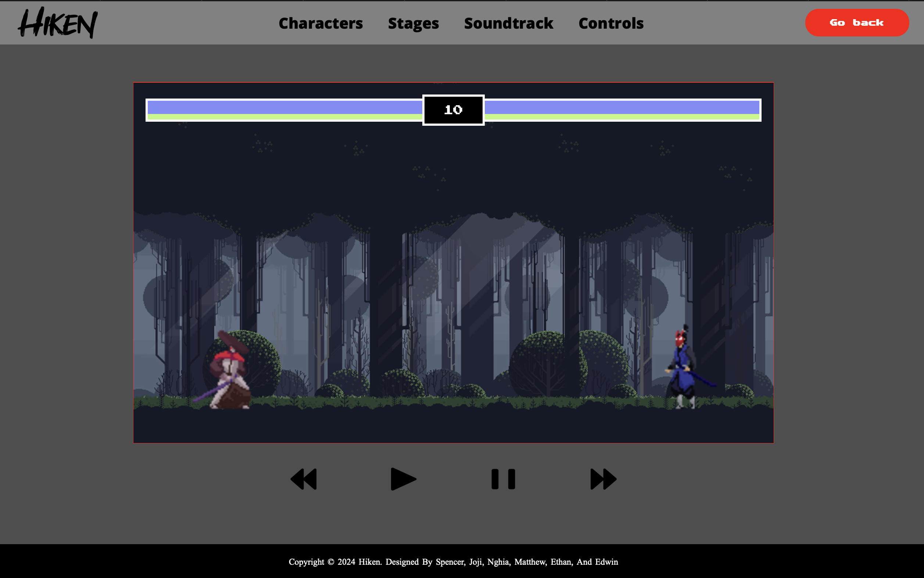The width and height of the screenshot is (924, 578).
Task: Click the Hiken brush logo
Action: pyautogui.click(x=58, y=23)
